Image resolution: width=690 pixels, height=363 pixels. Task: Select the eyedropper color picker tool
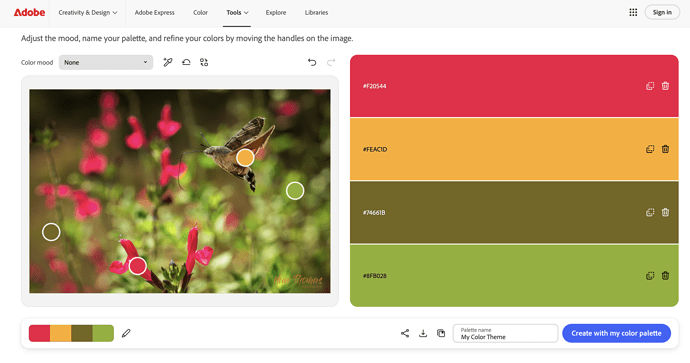168,62
